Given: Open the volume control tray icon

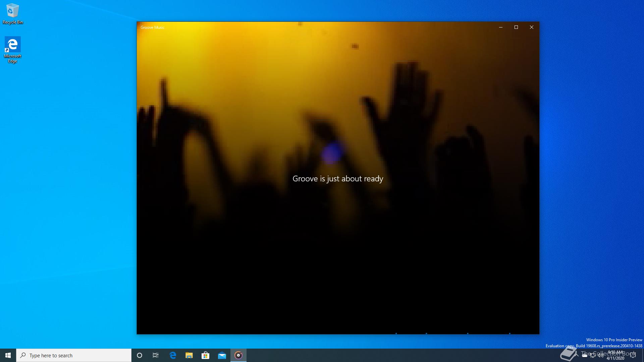Looking at the screenshot, I should point(601,355).
